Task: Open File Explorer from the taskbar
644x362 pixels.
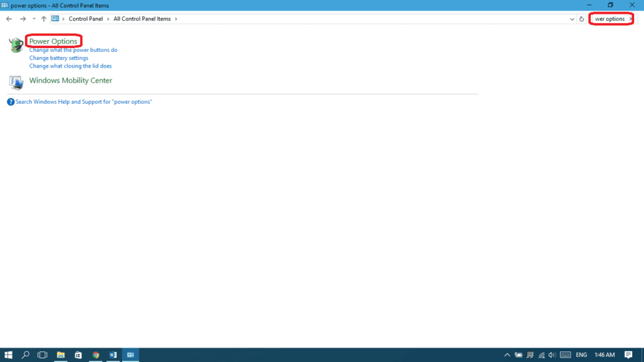Action: pyautogui.click(x=60, y=355)
